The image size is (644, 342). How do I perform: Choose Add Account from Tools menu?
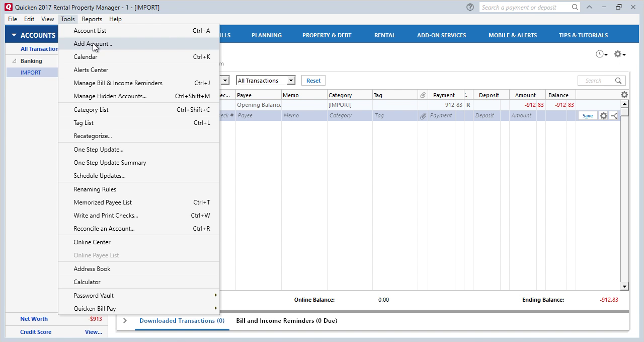[138, 44]
